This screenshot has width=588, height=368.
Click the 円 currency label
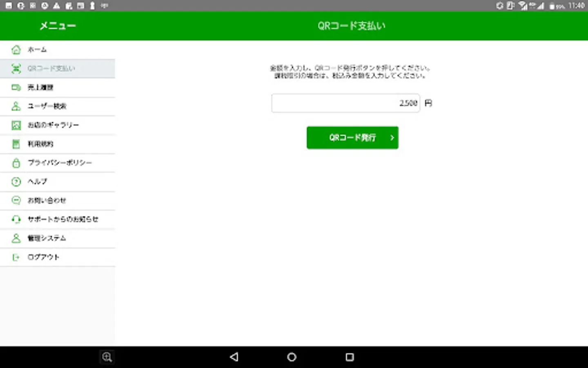(x=428, y=103)
